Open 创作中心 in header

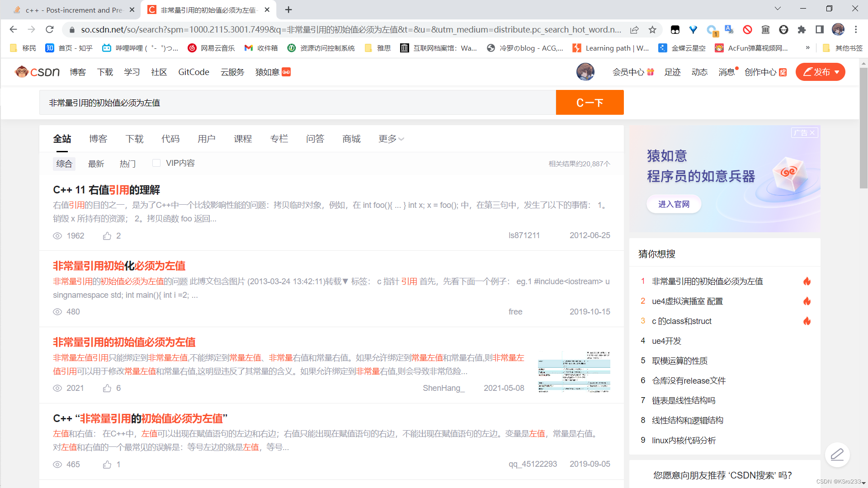(x=765, y=72)
